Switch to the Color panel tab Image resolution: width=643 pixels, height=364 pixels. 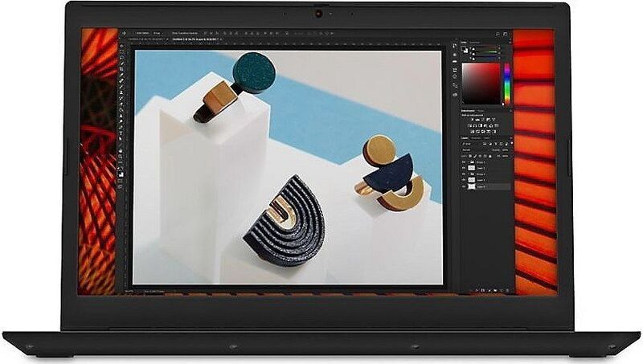(x=464, y=43)
